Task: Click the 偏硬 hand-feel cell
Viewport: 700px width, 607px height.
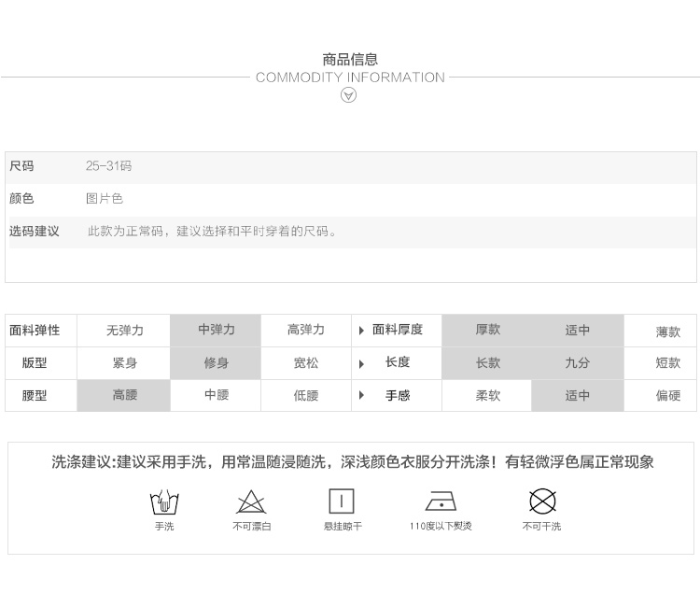Action: point(667,395)
